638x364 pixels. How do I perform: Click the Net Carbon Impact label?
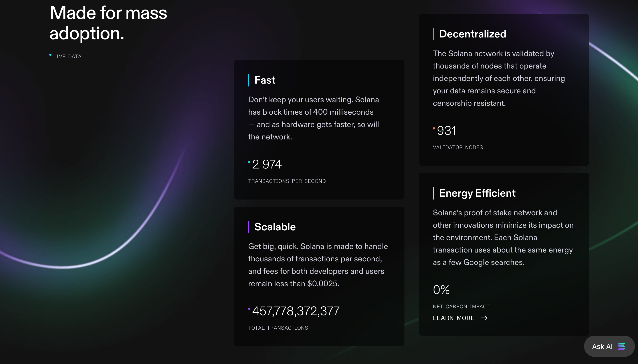[x=461, y=307]
